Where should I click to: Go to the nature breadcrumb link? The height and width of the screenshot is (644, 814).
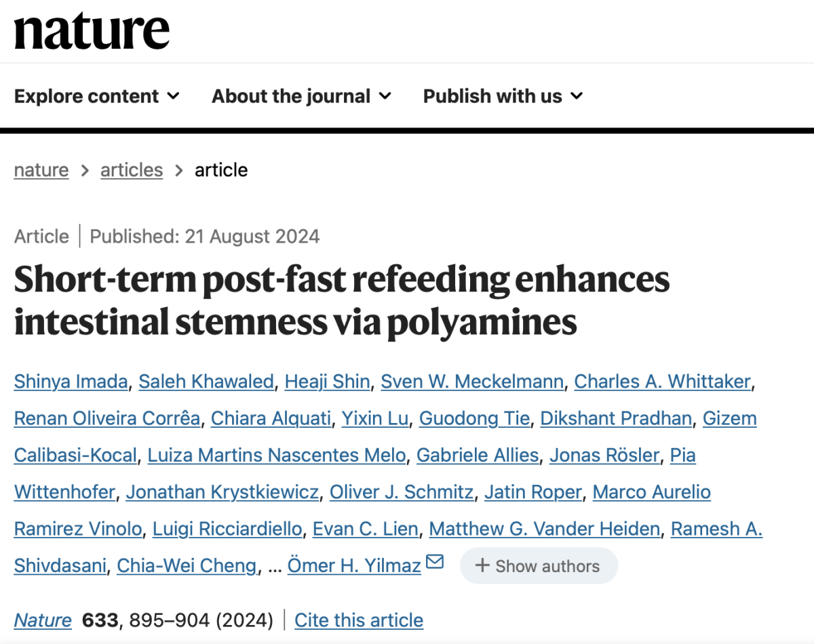coord(41,169)
